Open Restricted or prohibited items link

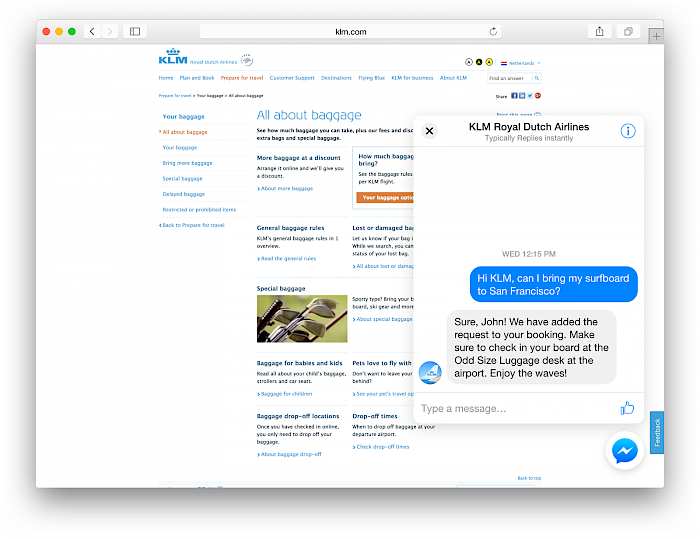coord(199,209)
